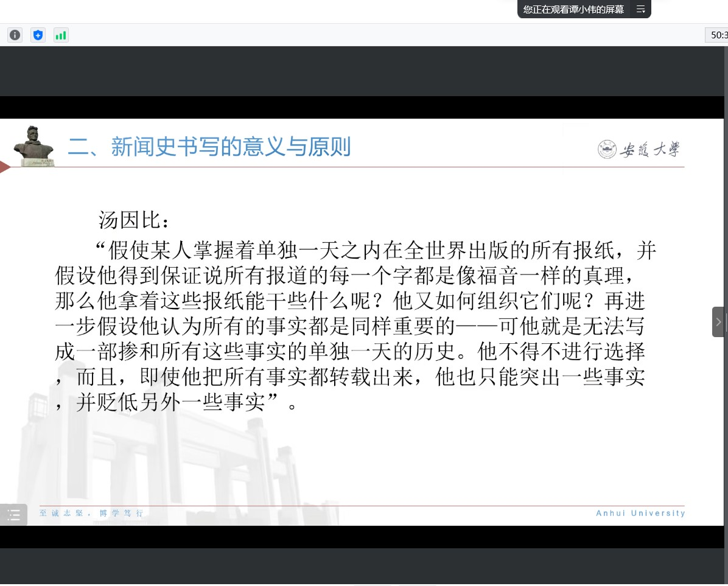Expand the right side panel chevron
The height and width of the screenshot is (586, 728).
[719, 322]
